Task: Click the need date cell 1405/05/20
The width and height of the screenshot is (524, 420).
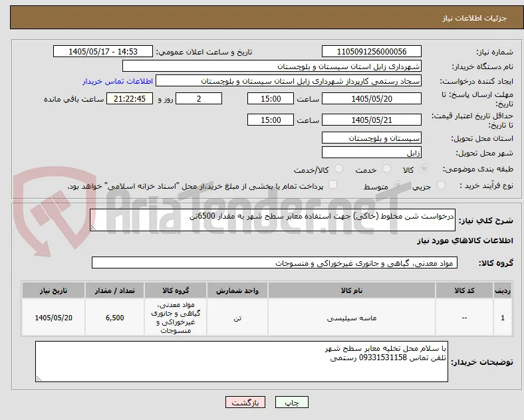Action: point(53,318)
